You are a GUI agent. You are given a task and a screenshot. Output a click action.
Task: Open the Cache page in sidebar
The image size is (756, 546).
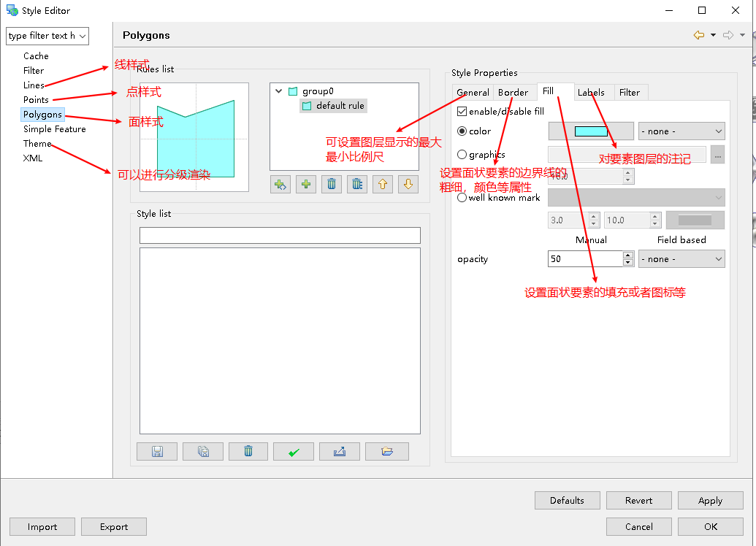pyautogui.click(x=37, y=56)
